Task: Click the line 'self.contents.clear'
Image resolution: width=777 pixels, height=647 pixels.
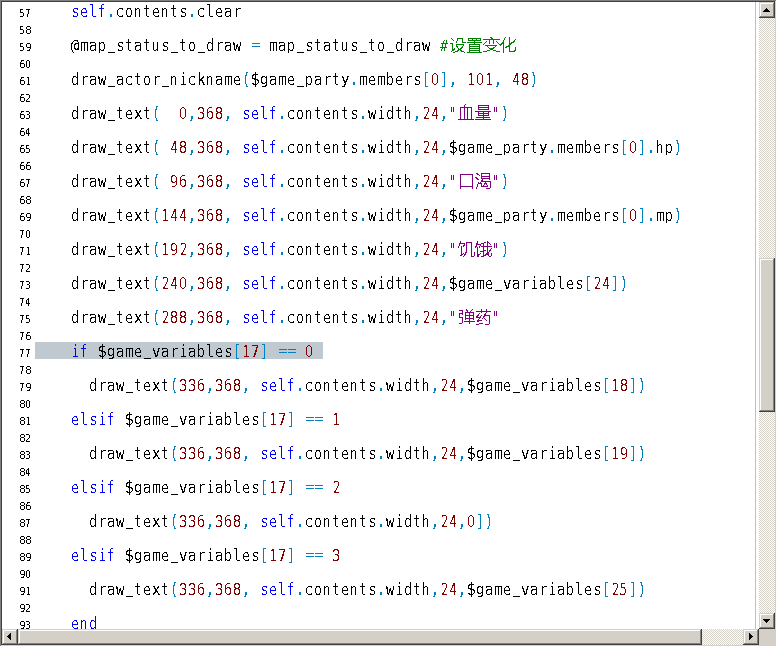Action: click(x=156, y=11)
